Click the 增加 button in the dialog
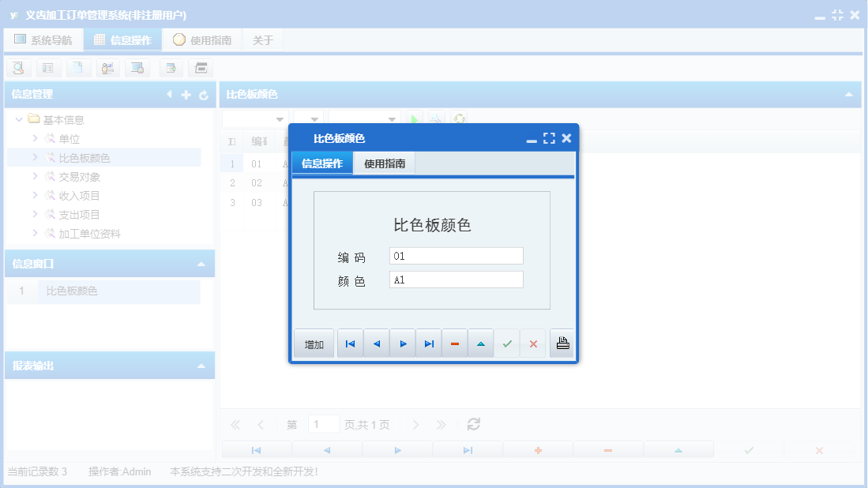868x488 pixels. click(x=314, y=343)
